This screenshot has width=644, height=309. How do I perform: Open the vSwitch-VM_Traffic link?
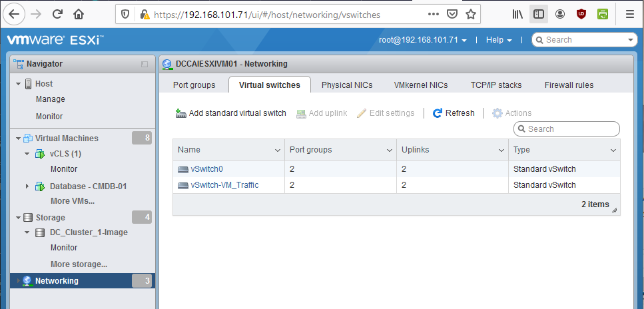(x=224, y=185)
